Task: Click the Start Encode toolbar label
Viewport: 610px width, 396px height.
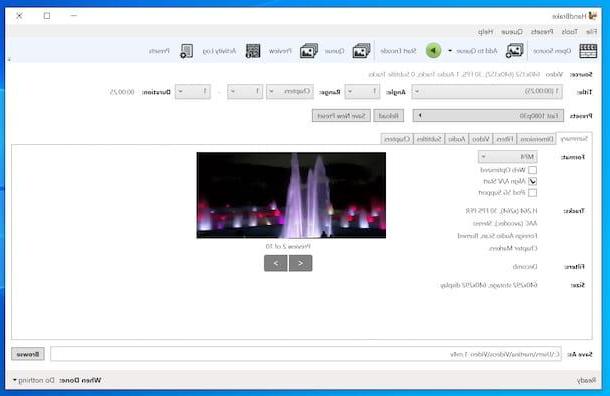Action: [x=398, y=51]
